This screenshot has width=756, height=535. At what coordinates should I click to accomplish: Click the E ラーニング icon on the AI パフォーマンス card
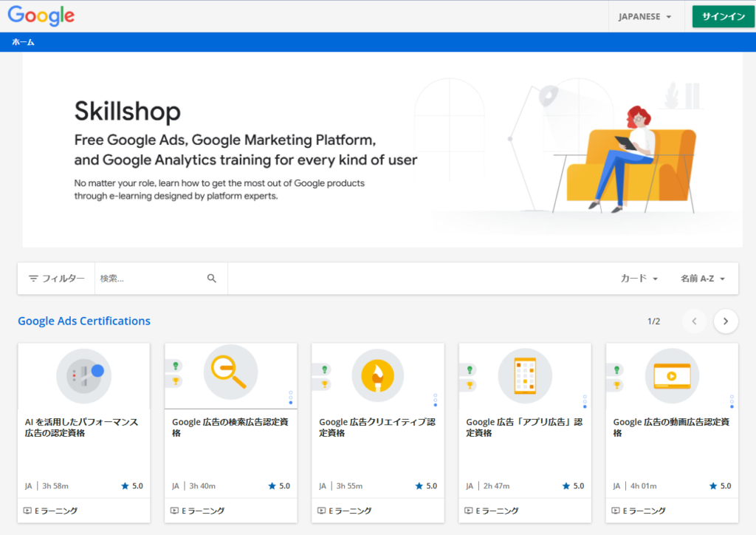27,511
